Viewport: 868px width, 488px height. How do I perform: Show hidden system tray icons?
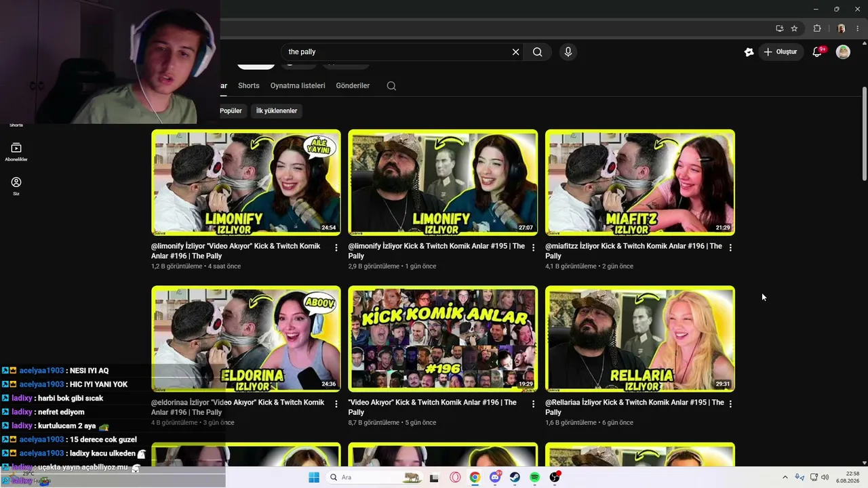tap(785, 477)
